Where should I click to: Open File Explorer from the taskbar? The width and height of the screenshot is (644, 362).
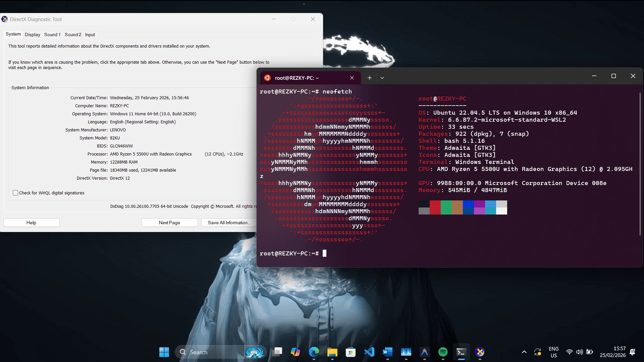(x=332, y=352)
